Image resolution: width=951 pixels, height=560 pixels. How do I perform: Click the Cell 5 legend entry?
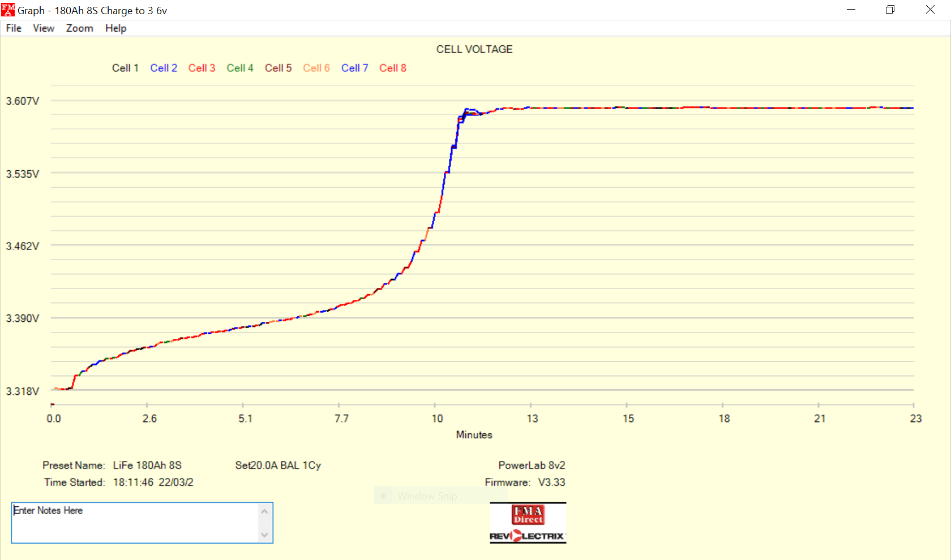[278, 68]
